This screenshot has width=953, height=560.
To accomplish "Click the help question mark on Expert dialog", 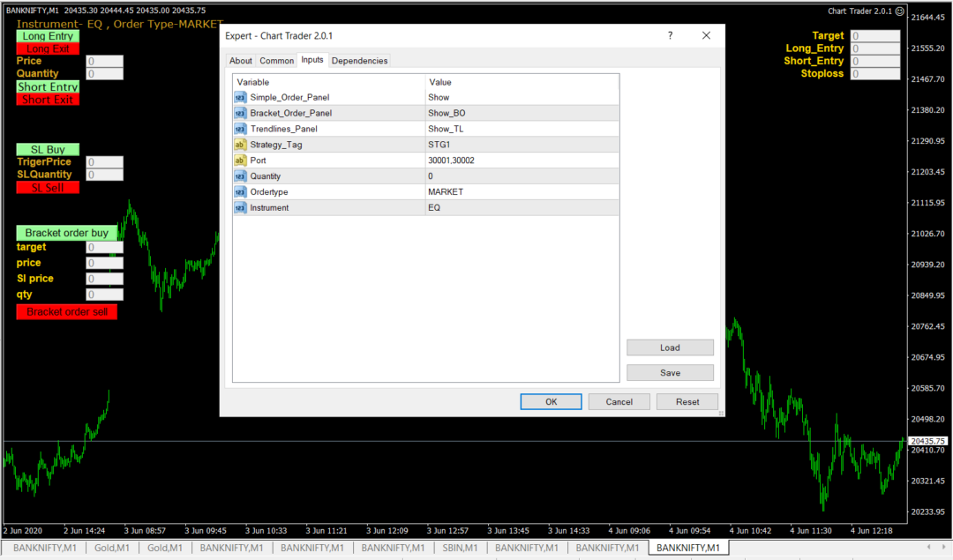I will pos(669,35).
